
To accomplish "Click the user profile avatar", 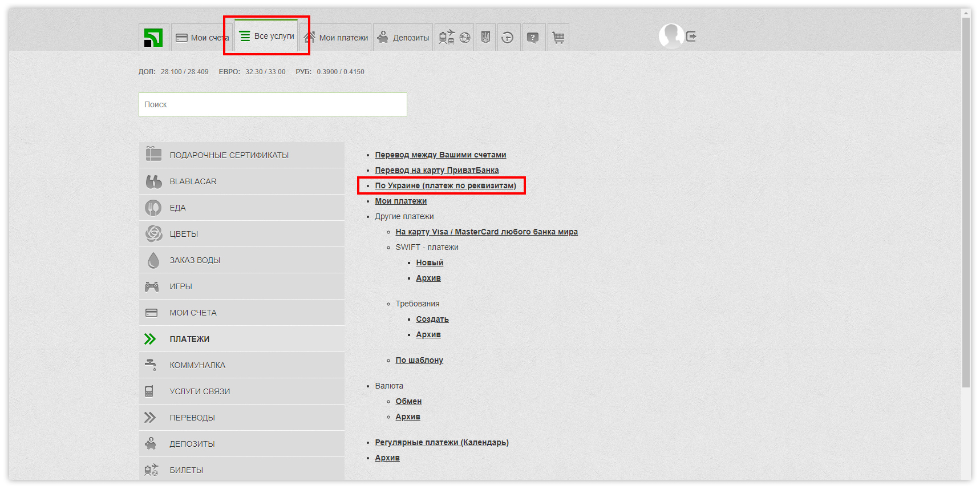I will pyautogui.click(x=671, y=36).
